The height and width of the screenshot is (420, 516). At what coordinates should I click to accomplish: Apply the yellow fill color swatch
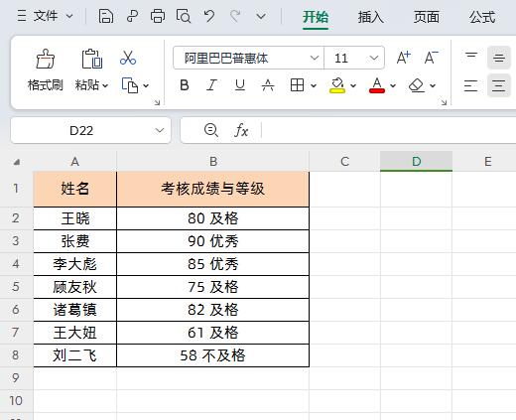(337, 85)
